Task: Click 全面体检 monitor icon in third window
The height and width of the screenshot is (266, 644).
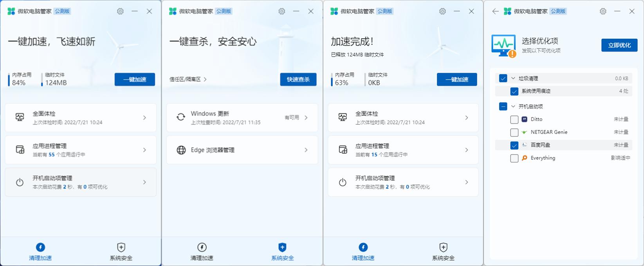Action: tap(343, 117)
